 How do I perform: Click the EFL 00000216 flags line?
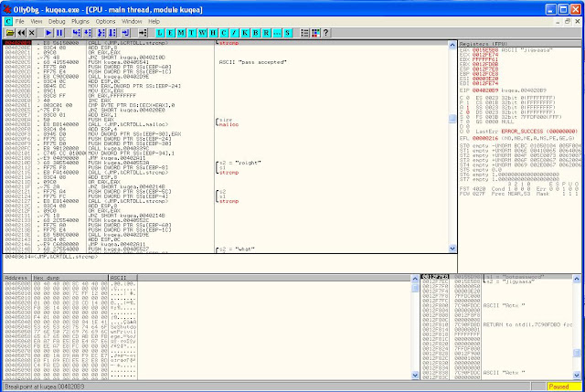tap(517, 138)
